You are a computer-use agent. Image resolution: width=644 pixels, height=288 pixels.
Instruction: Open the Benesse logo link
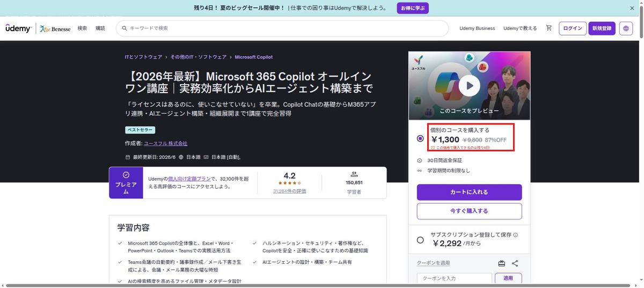pos(55,28)
